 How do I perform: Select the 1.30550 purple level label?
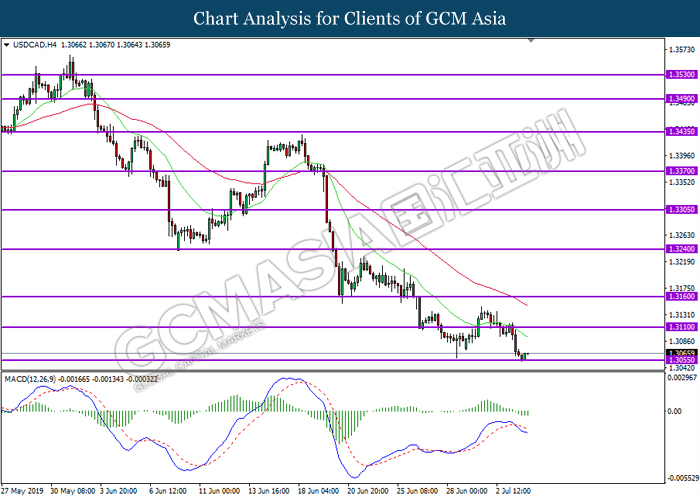tap(681, 359)
